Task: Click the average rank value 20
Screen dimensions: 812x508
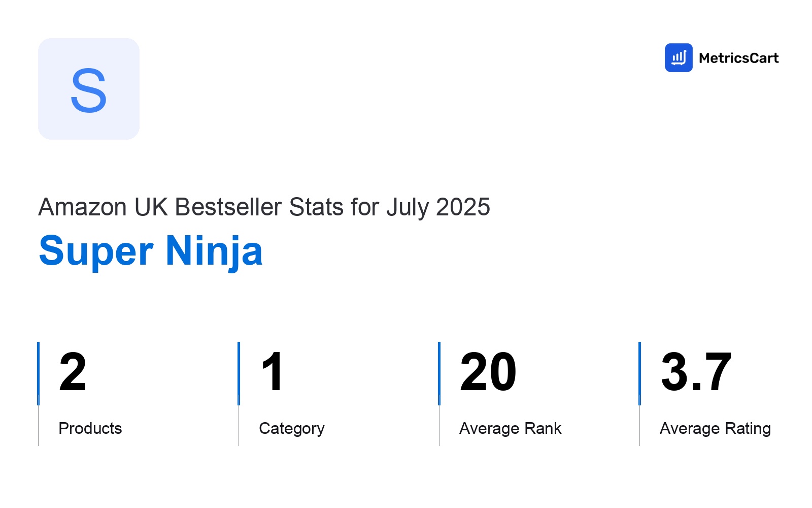Action: point(488,372)
